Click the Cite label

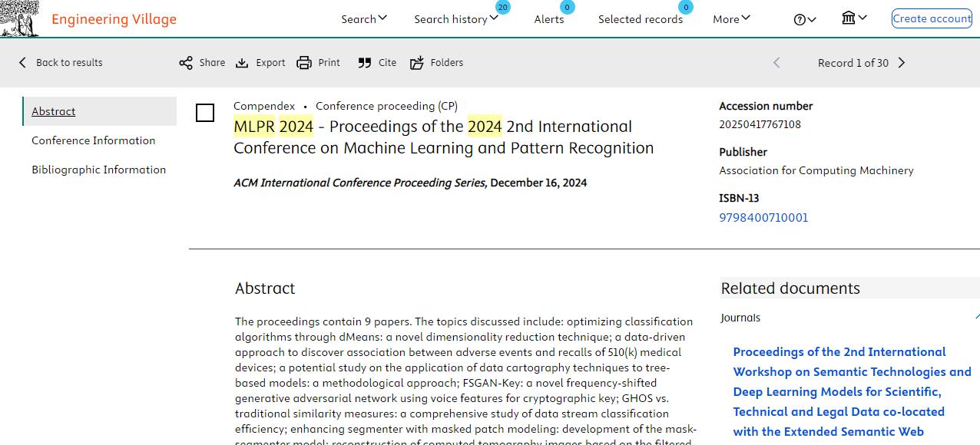388,63
